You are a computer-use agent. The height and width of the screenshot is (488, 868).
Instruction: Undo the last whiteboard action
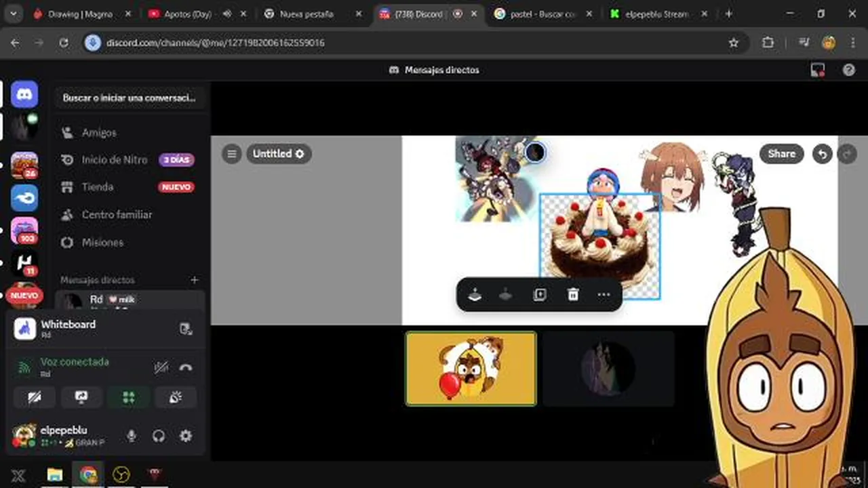pos(822,155)
